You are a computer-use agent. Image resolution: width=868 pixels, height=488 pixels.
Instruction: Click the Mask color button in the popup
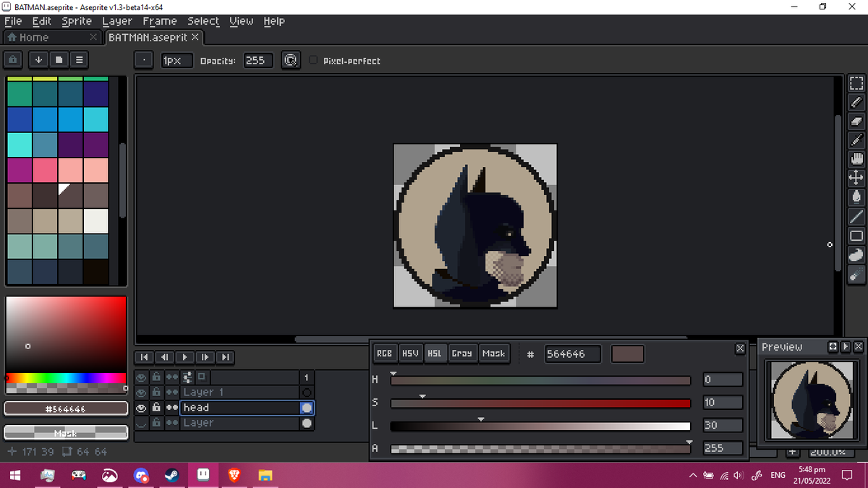493,354
